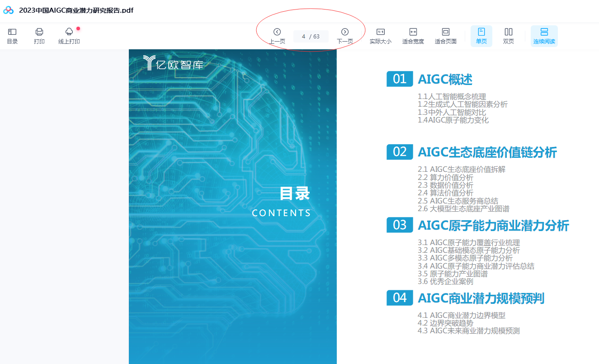Viewport: 599px width, 364px height.
Task: Open section 2.2 算力价值分析
Action: click(445, 178)
